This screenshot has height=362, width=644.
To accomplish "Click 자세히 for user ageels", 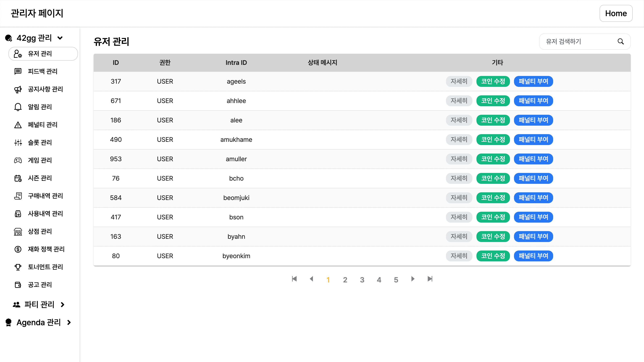I will pos(459,81).
